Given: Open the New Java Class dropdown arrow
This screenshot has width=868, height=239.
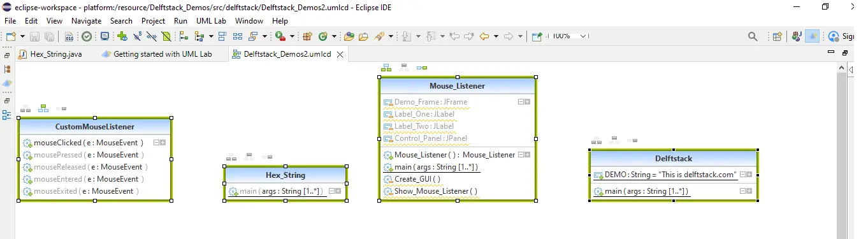Looking at the screenshot, I should click(x=335, y=36).
